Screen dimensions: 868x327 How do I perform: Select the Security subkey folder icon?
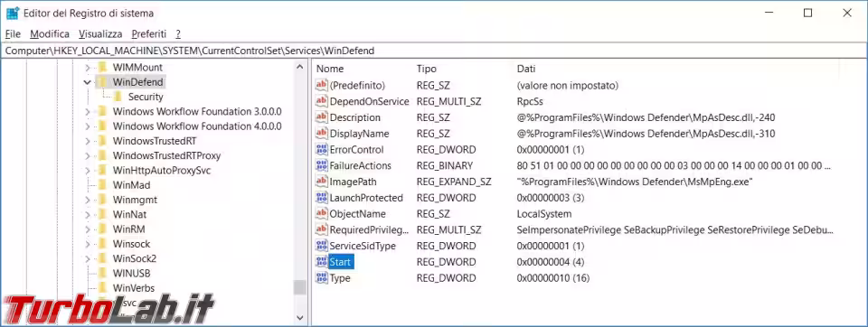(x=118, y=97)
